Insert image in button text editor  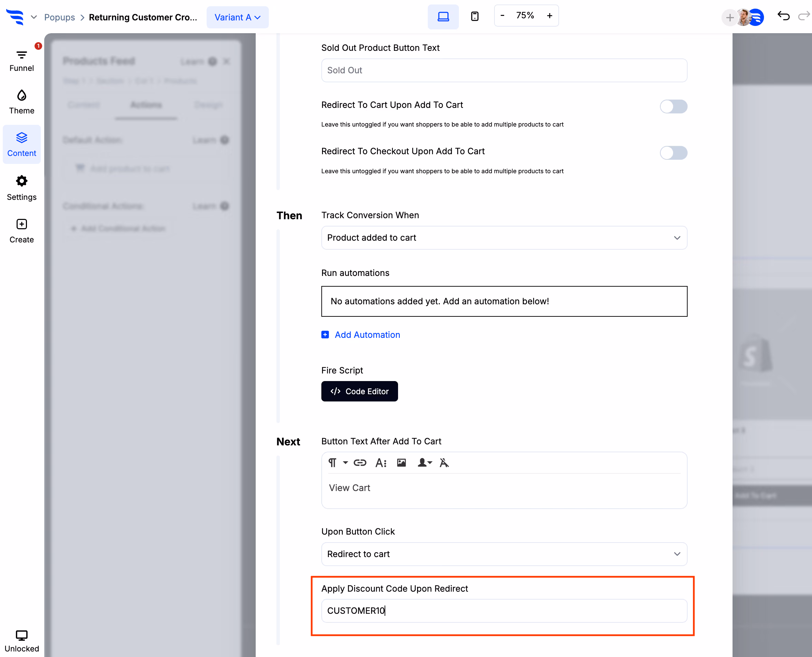tap(401, 462)
